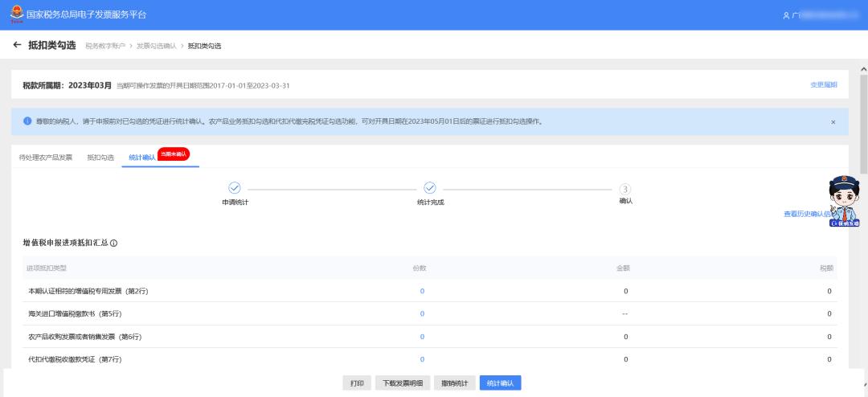Click 税务数字账户 breadcrumb
Image resolution: width=868 pixels, height=397 pixels.
coord(104,46)
